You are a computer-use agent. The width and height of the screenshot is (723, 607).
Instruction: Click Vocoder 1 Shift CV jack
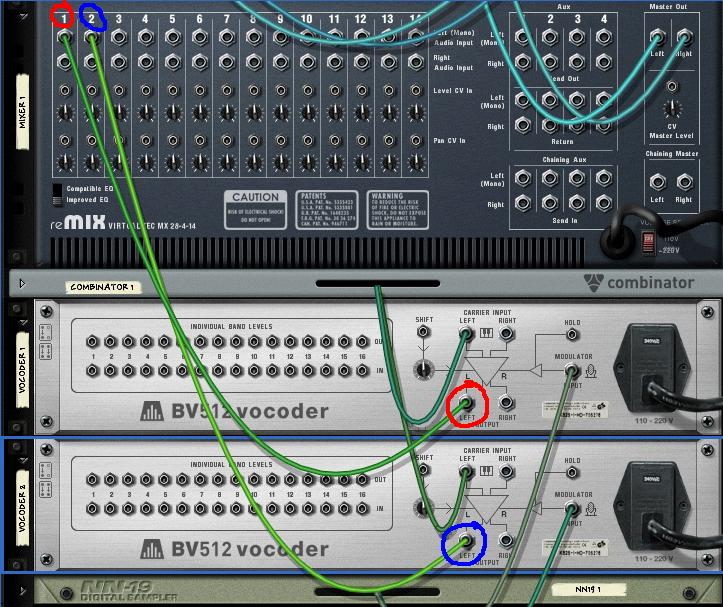(x=423, y=331)
